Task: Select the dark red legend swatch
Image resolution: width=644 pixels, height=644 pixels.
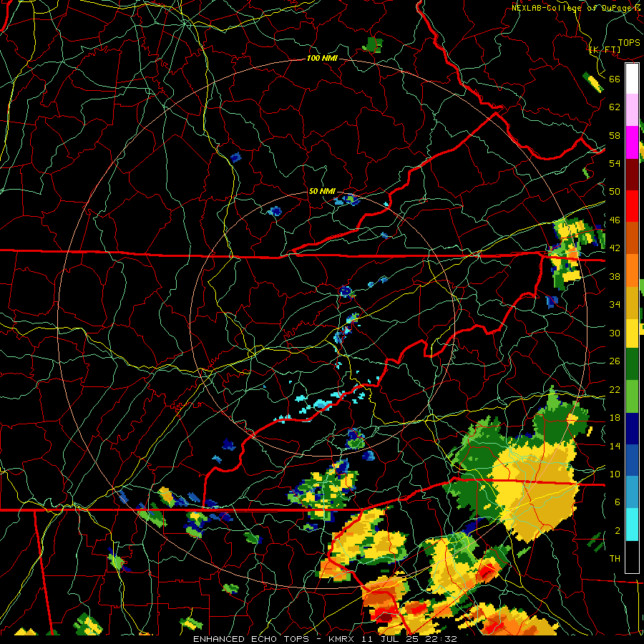Action: (632, 174)
